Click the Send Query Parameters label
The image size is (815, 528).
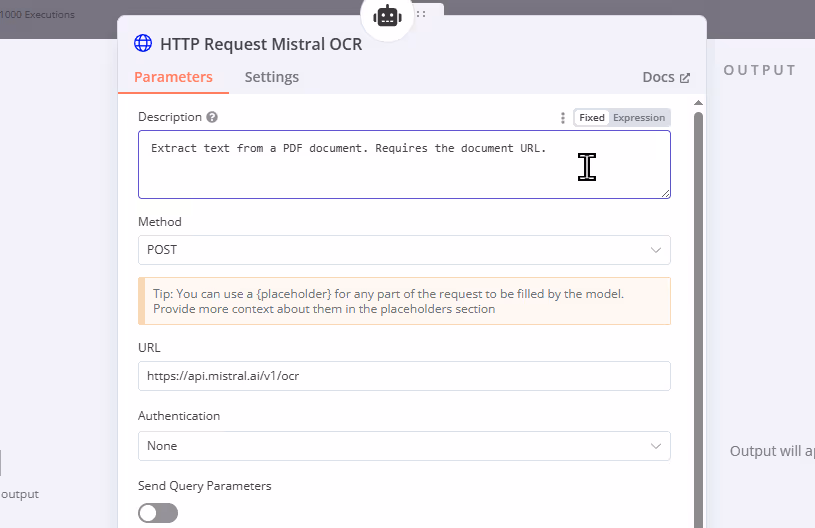tap(205, 486)
